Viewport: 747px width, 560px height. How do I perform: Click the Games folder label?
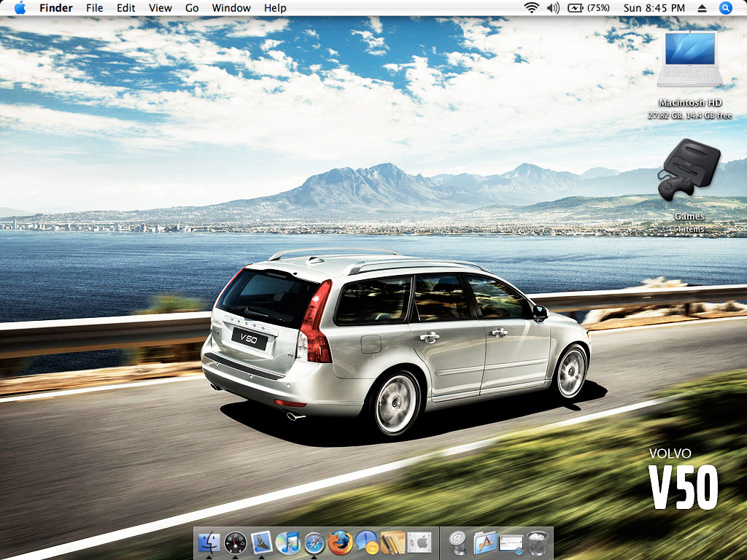tap(689, 216)
